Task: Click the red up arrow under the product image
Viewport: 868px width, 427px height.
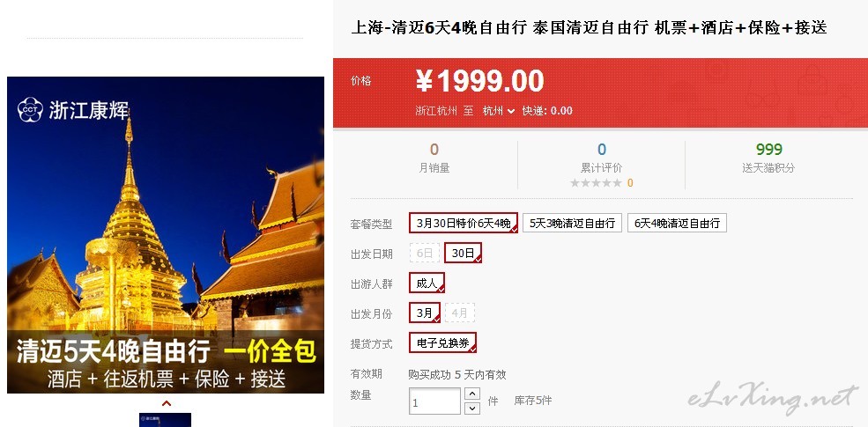Action: click(166, 404)
